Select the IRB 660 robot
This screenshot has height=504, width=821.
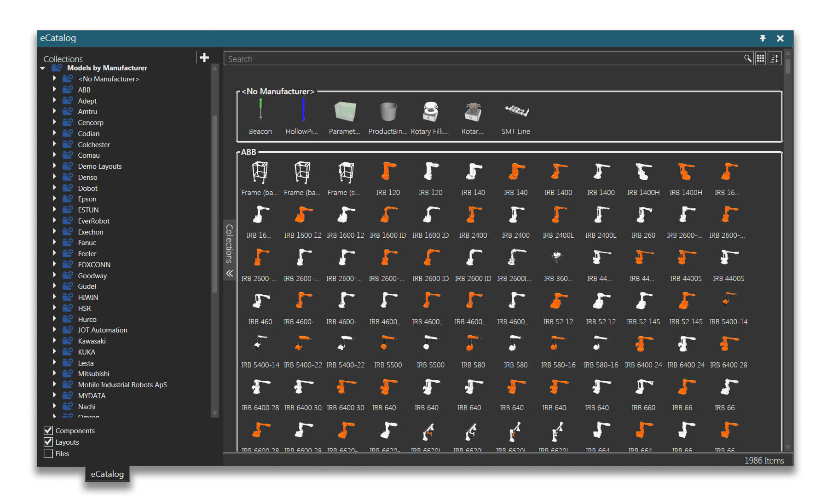coord(643,395)
